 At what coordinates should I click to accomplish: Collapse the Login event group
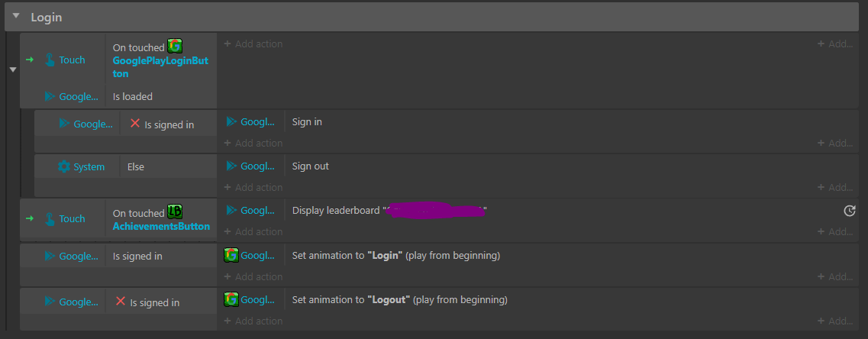click(16, 17)
